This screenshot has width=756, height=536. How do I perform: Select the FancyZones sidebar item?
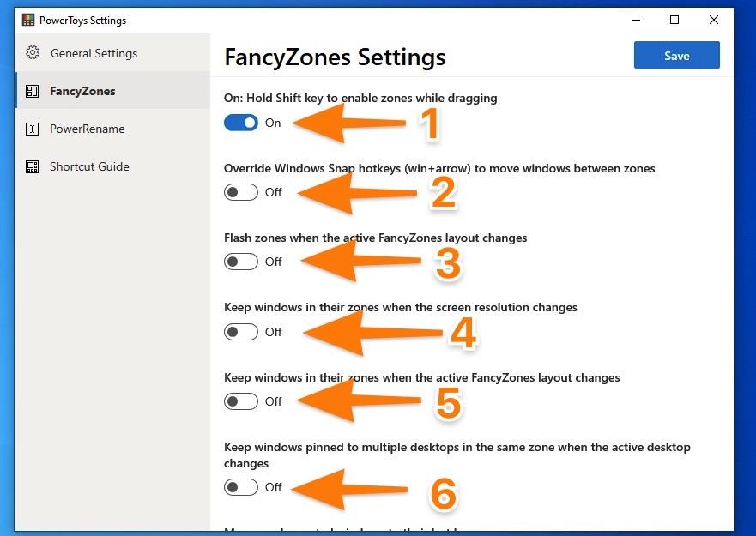click(x=112, y=91)
